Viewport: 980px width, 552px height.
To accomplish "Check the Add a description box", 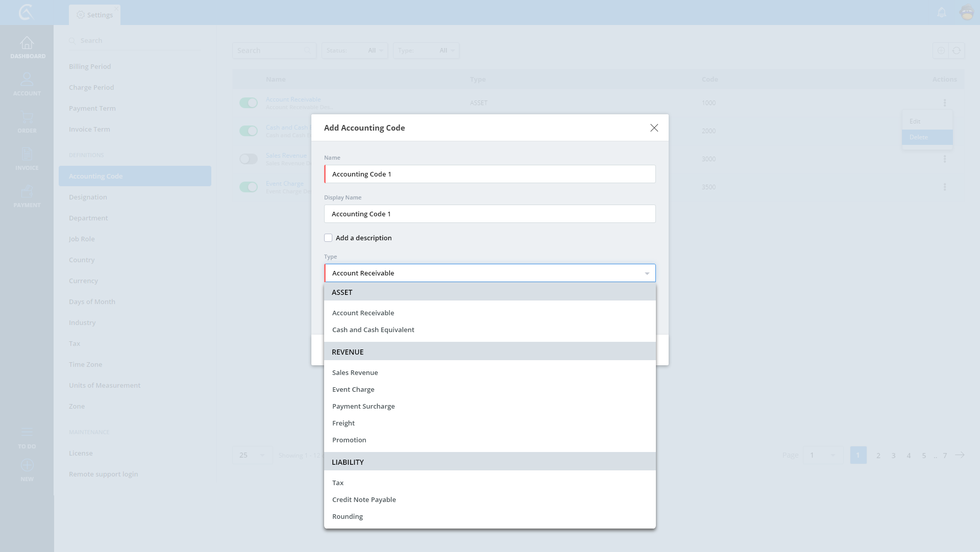I will tap(328, 238).
